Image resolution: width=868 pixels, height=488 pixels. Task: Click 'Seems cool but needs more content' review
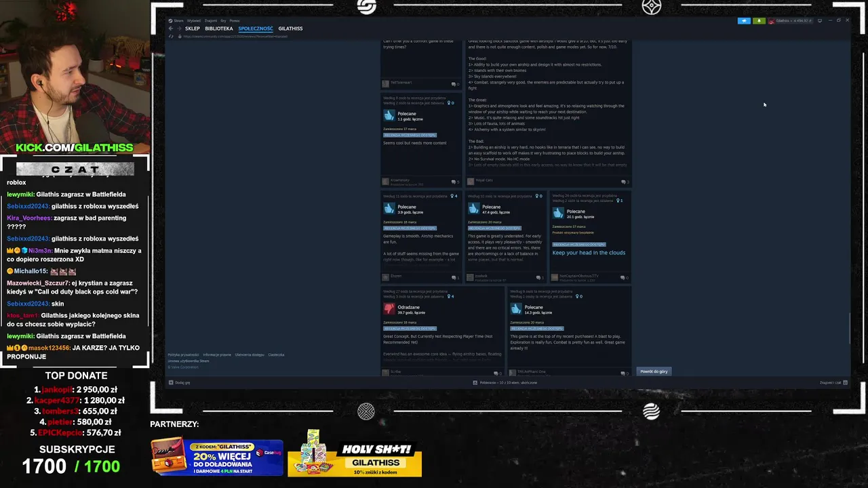coord(414,143)
